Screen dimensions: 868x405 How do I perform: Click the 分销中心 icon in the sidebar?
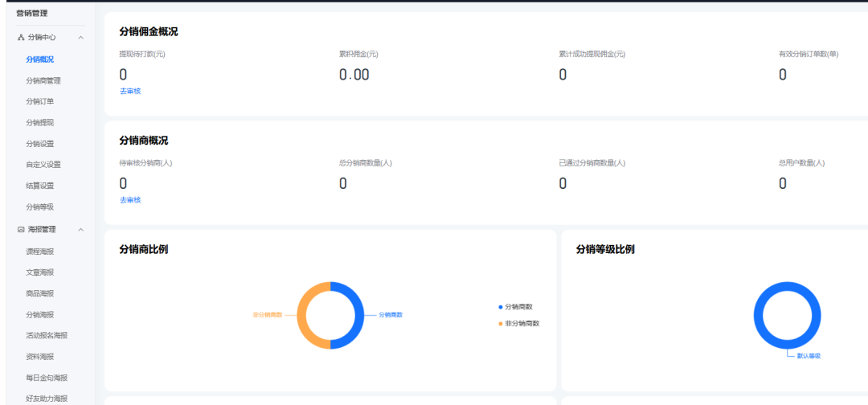(21, 38)
